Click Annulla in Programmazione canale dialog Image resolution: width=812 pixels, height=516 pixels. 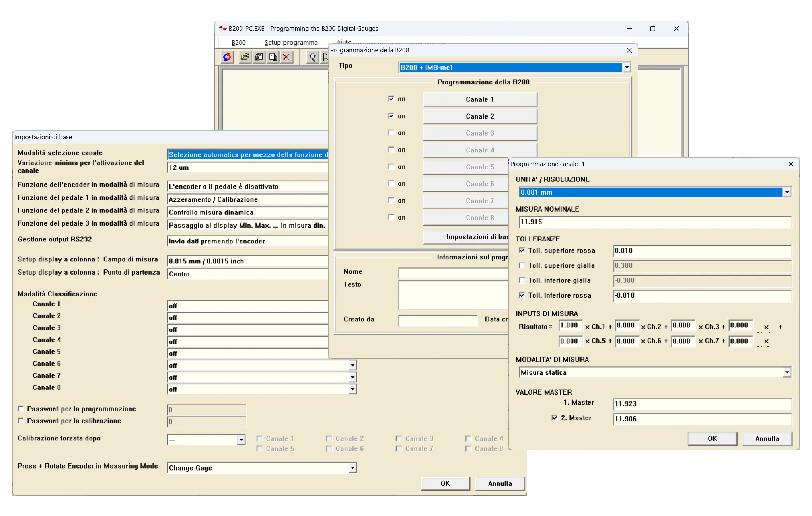(x=767, y=438)
